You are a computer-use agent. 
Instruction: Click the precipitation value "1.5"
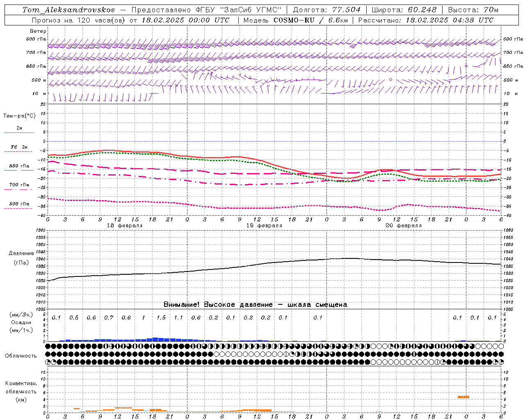(x=161, y=317)
